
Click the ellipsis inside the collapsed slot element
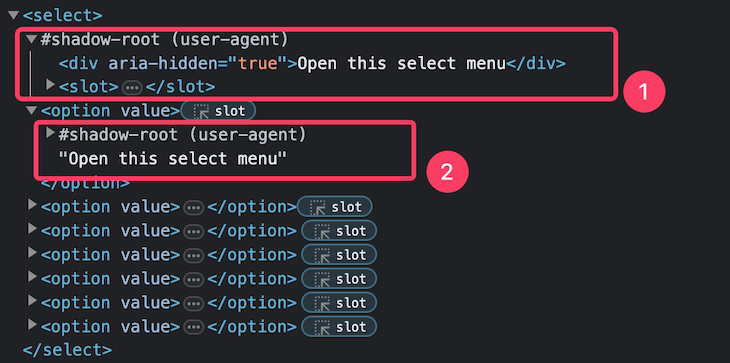(x=132, y=87)
